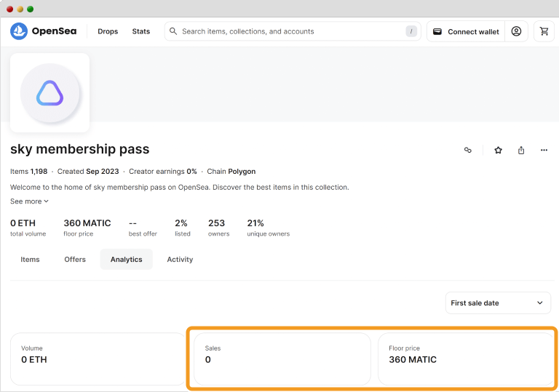Click the Creator earnings 0% text

tap(163, 172)
